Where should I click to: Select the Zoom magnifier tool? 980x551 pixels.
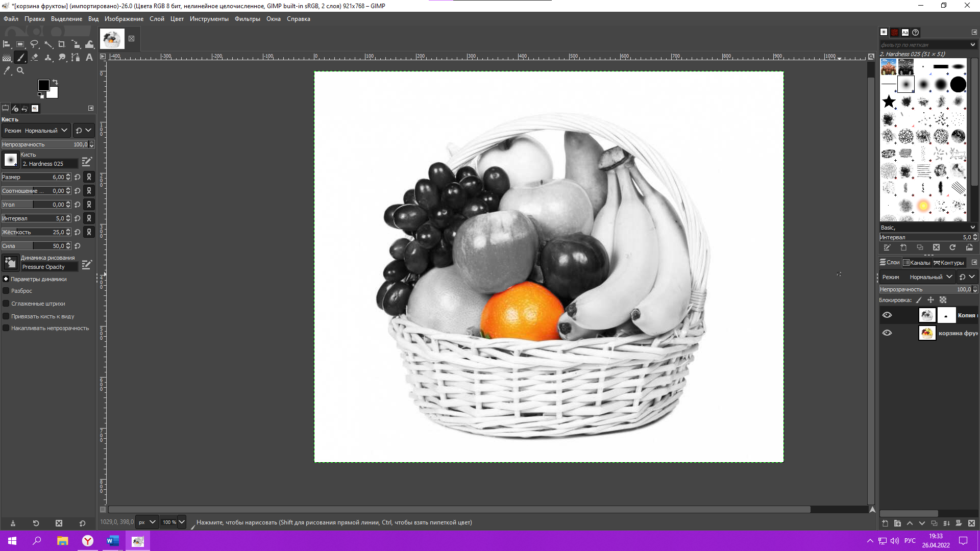pyautogui.click(x=20, y=71)
